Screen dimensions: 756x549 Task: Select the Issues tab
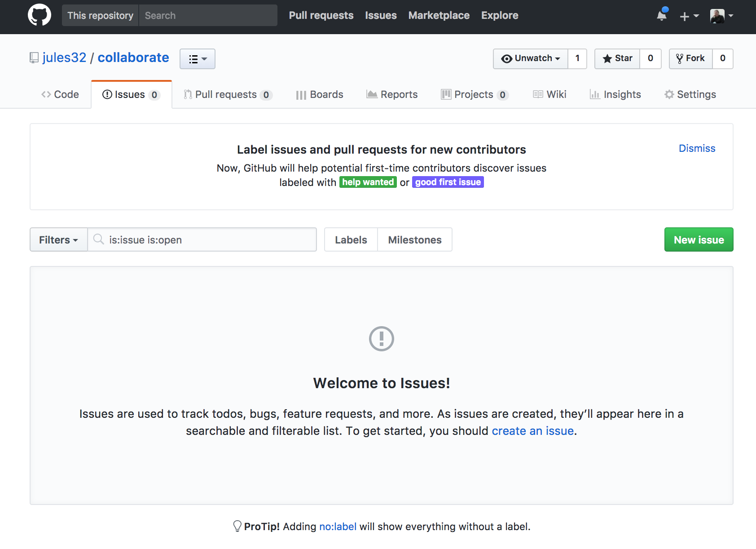(x=132, y=94)
